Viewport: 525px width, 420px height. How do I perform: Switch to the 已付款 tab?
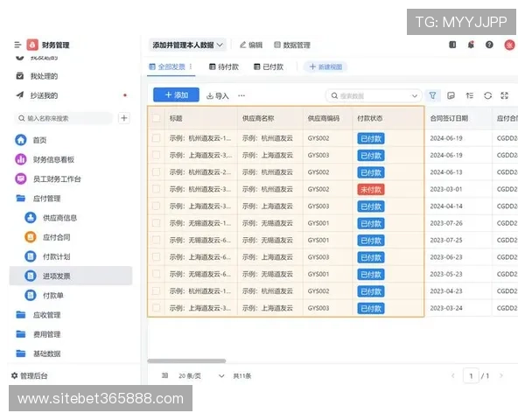pos(269,66)
